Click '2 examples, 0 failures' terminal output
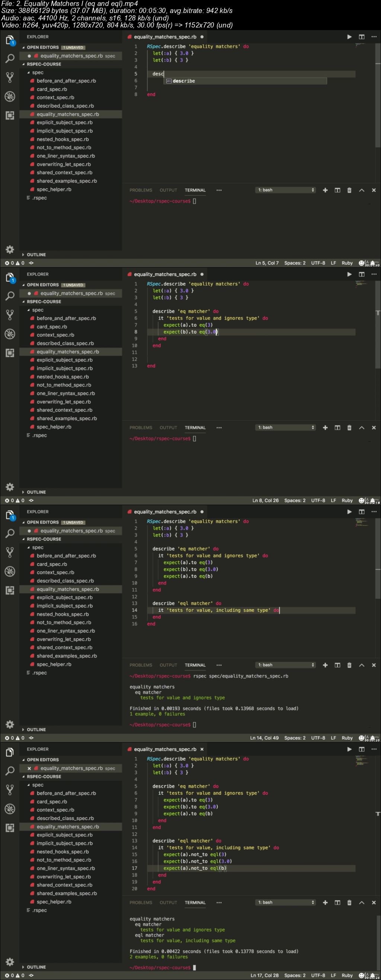 (x=159, y=957)
